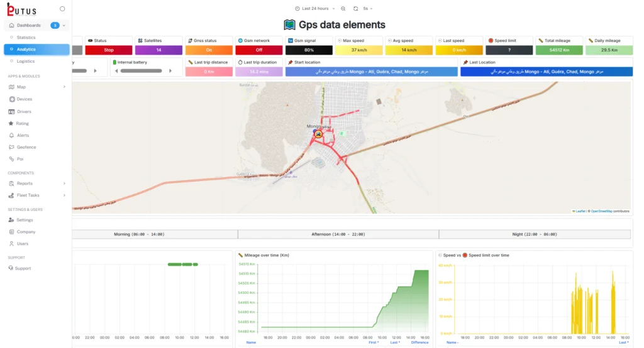
Task: Open the Support link in sidebar
Action: pos(23,268)
